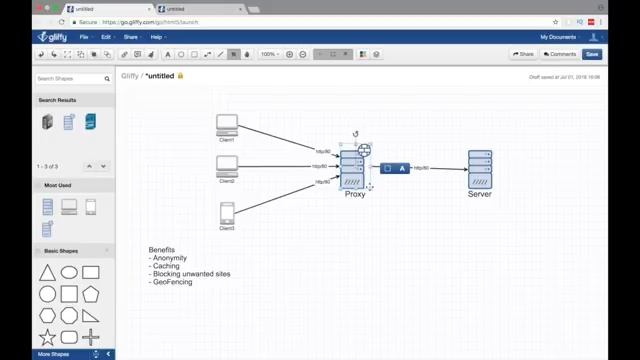This screenshot has height=360, width=640.
Task: Click the blue Save button
Action: 592,54
